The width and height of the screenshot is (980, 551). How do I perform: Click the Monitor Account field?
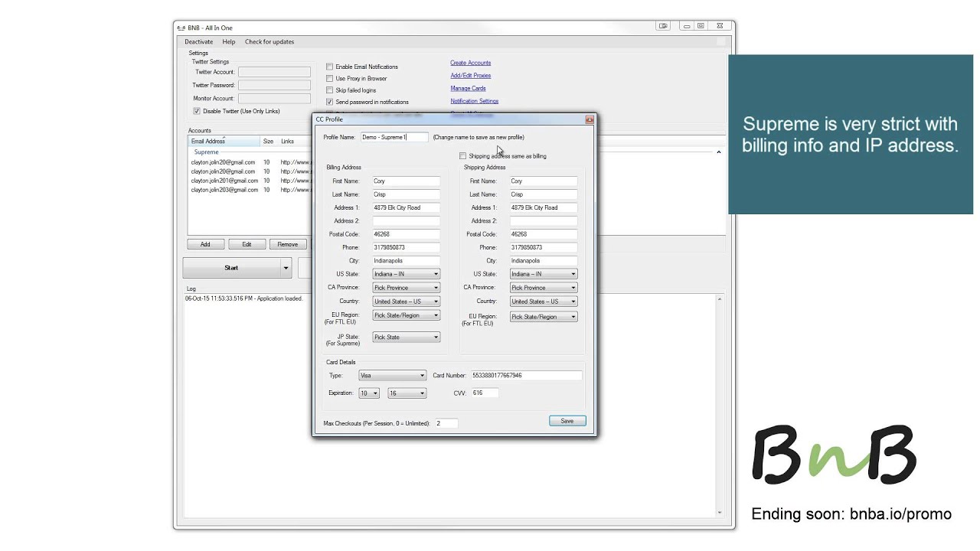[x=274, y=98]
